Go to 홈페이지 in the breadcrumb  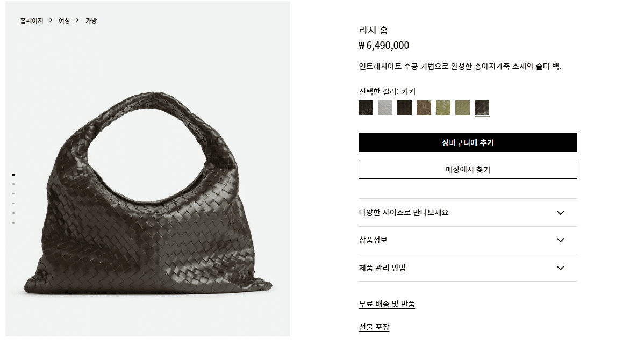tap(32, 20)
